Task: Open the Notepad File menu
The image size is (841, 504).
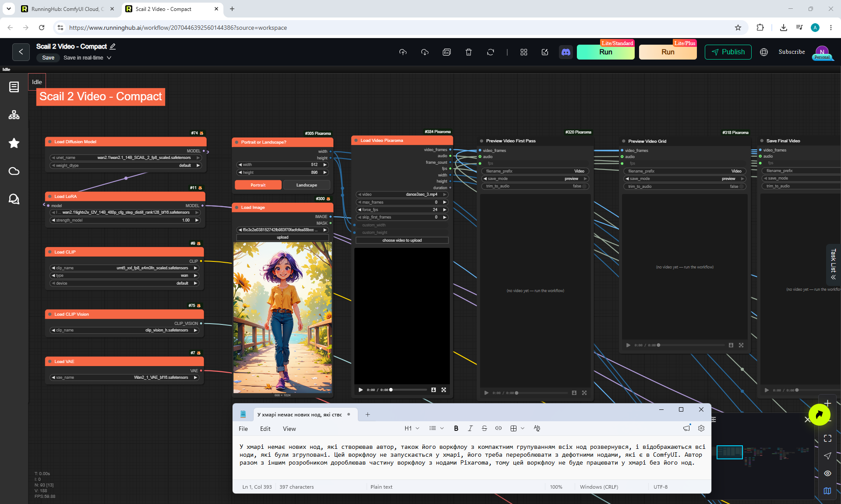Action: pyautogui.click(x=243, y=429)
